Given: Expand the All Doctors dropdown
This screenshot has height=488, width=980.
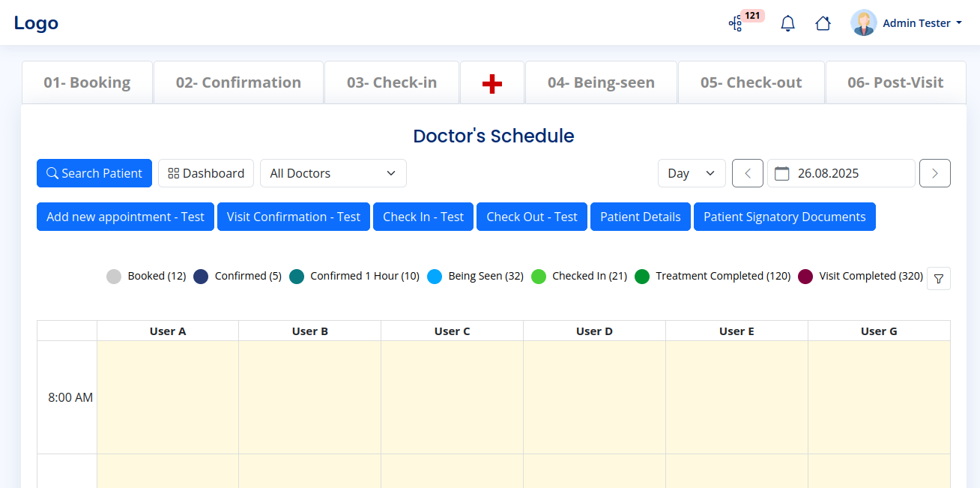Looking at the screenshot, I should click(x=333, y=173).
